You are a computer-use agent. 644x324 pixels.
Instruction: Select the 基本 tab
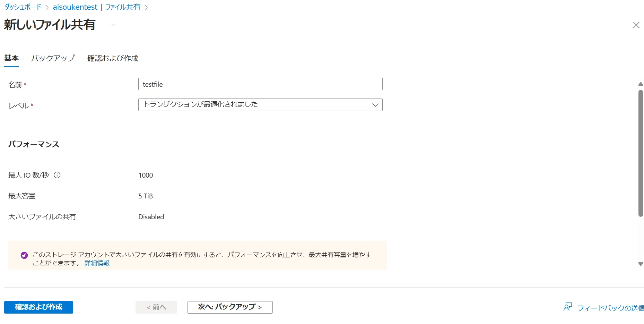pos(11,58)
